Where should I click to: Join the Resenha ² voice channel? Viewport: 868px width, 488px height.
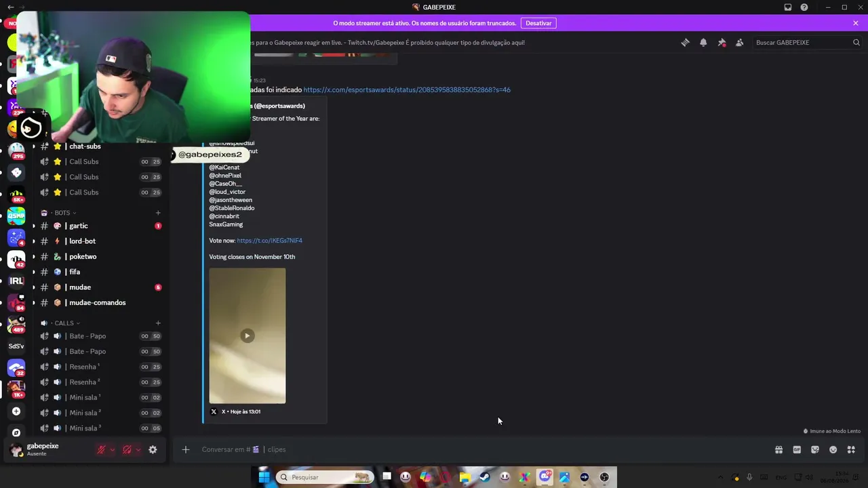(102, 382)
